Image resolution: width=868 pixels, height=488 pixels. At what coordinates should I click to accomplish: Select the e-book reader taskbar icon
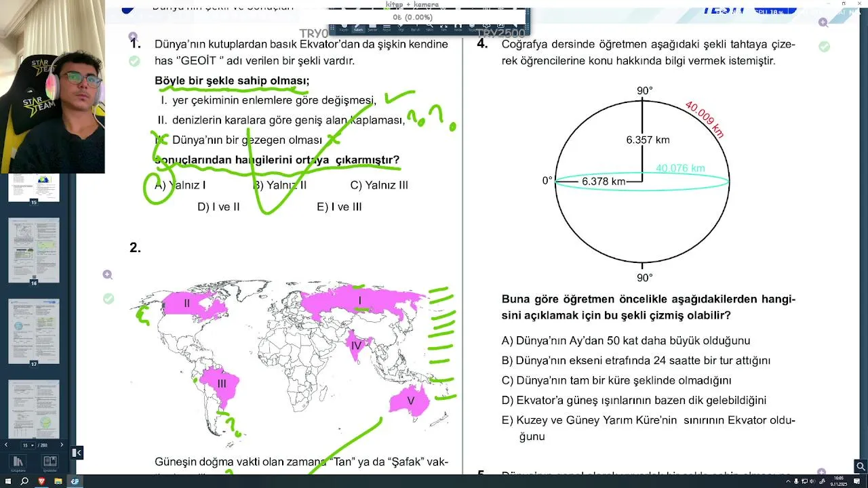click(x=75, y=481)
